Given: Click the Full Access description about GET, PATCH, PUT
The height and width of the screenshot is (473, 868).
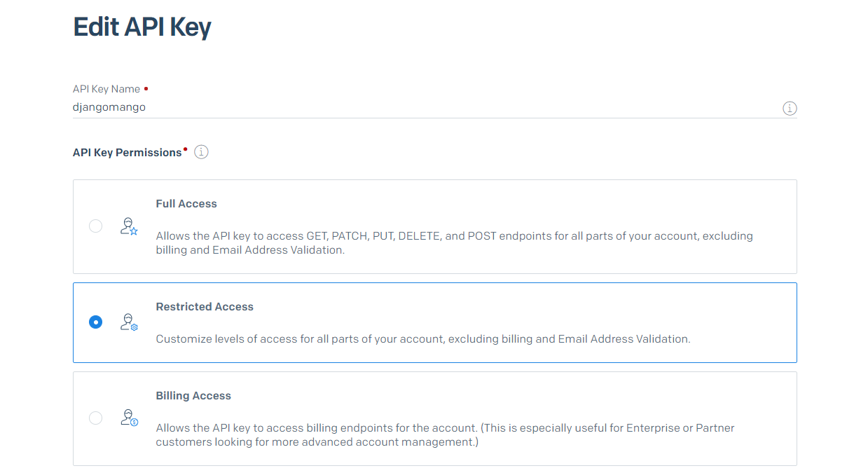Looking at the screenshot, I should point(455,242).
